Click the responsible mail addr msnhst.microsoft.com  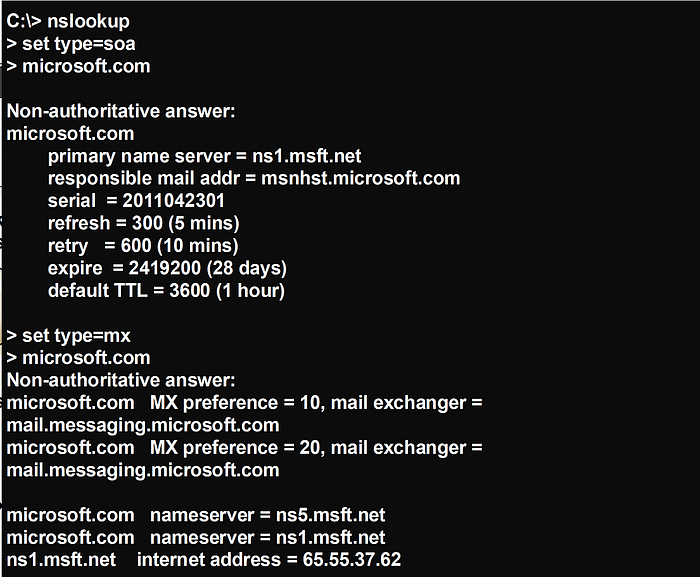coord(361,178)
